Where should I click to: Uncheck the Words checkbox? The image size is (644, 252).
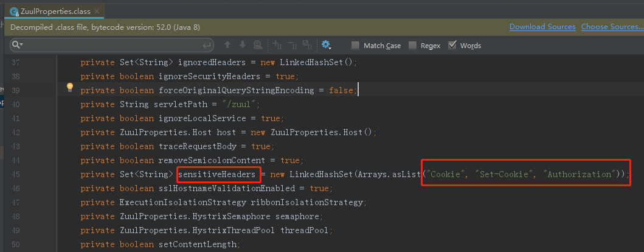coord(452,45)
